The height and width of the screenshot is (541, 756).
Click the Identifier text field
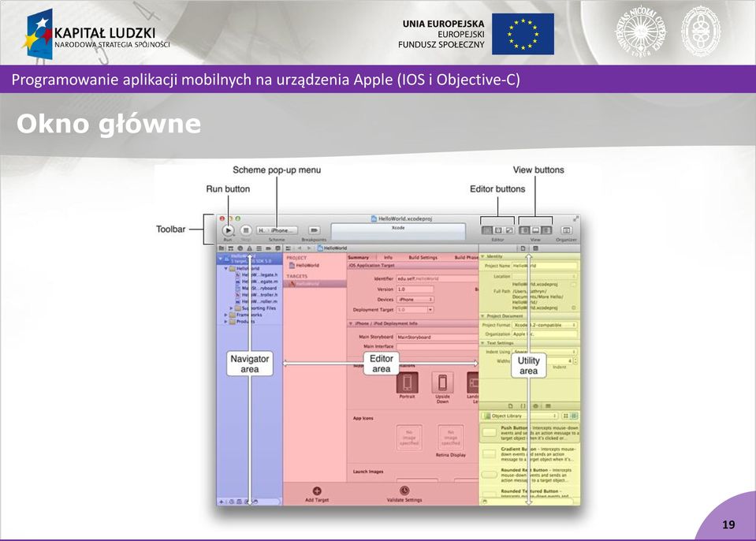point(437,278)
